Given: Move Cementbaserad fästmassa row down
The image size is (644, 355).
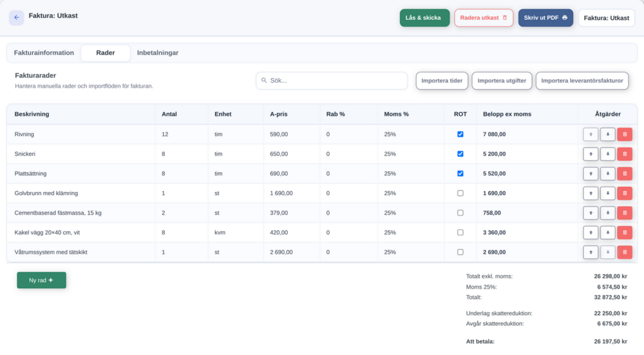Looking at the screenshot, I should coord(607,213).
